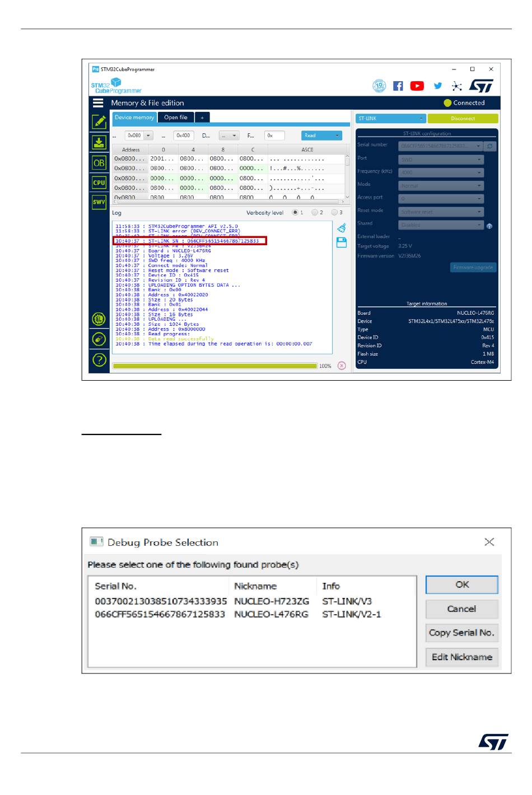Open the data width dropdown
The image size is (532, 795).
coord(229,135)
